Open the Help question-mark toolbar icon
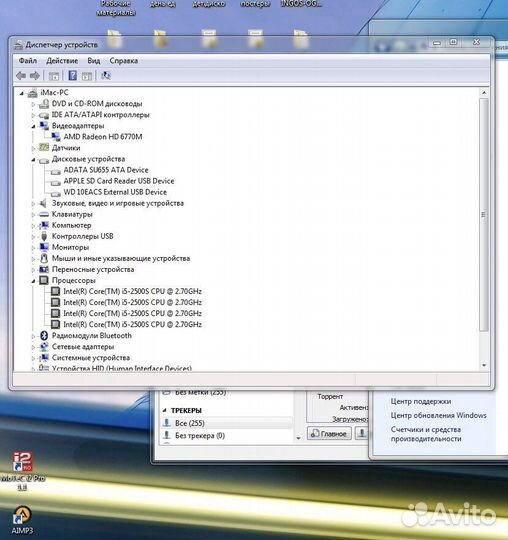The height and width of the screenshot is (540, 508). [x=72, y=75]
